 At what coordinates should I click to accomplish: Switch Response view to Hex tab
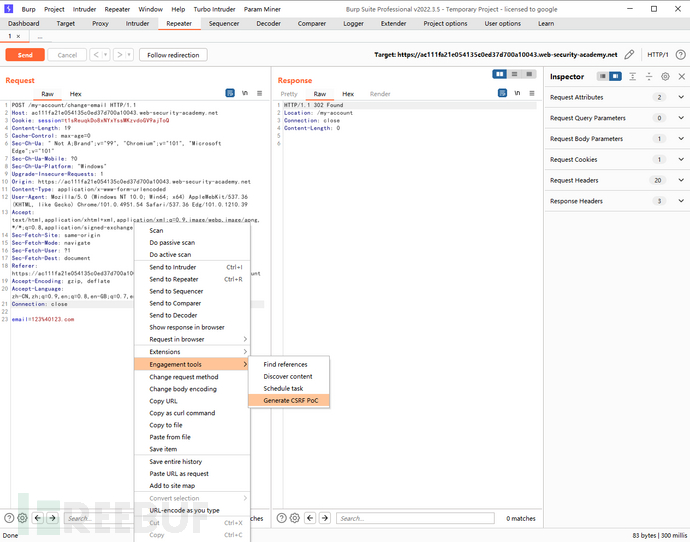(x=348, y=94)
